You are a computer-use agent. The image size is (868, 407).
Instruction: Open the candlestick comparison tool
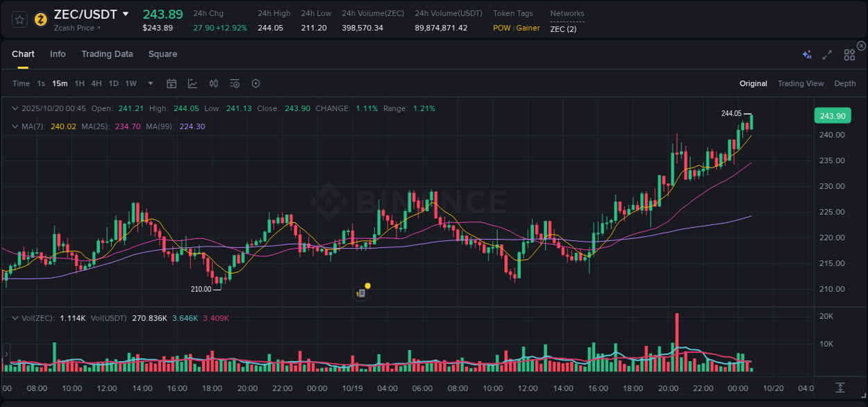click(x=213, y=83)
